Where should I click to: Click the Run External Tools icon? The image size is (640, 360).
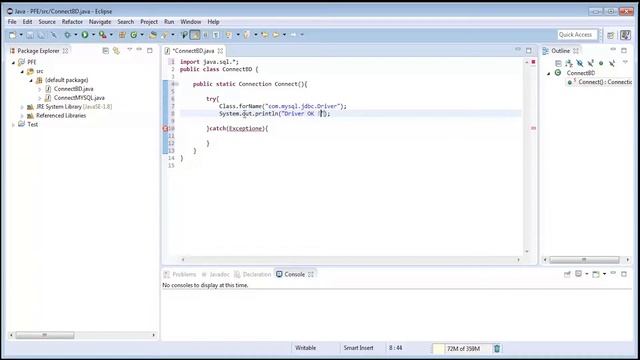click(x=103, y=35)
